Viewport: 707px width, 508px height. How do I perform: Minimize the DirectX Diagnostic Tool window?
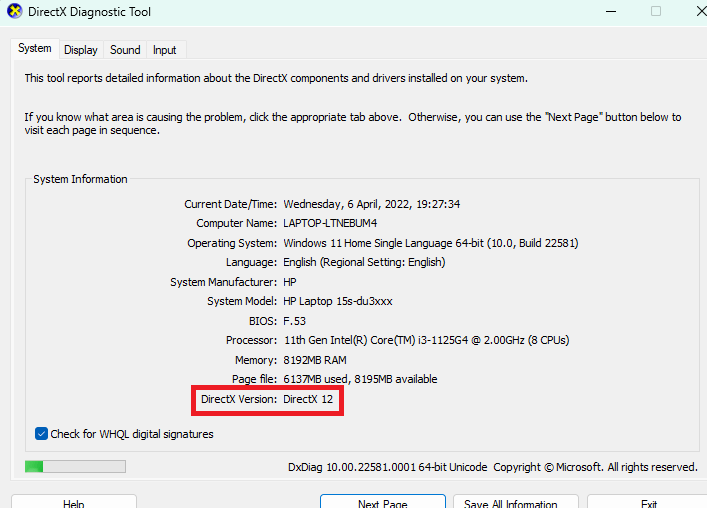point(611,11)
